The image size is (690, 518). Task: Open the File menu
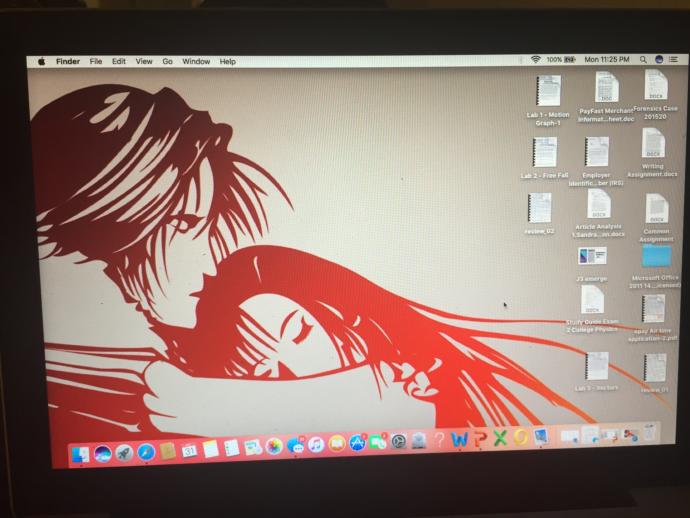pyautogui.click(x=96, y=62)
